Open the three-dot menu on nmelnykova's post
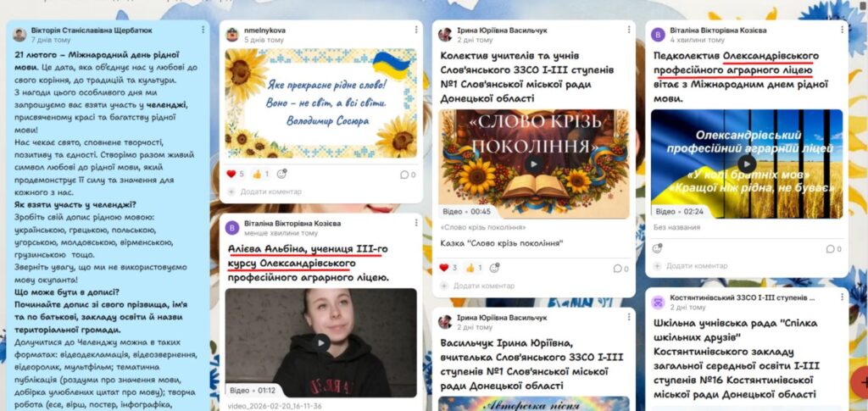Viewport: 868px width, 411px height. 415,30
